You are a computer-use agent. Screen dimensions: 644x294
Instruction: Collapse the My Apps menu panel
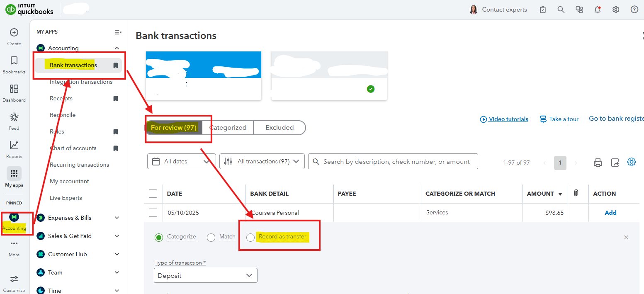point(118,32)
